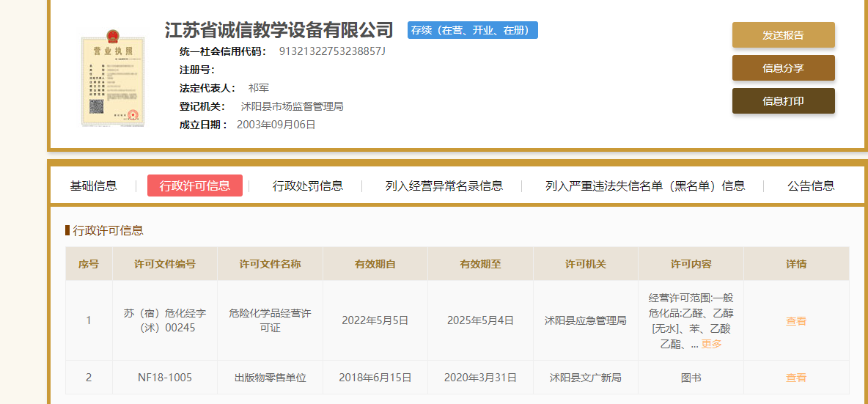The height and width of the screenshot is (404, 868).
Task: Click the 行政许可信息 section heading
Action: click(108, 230)
